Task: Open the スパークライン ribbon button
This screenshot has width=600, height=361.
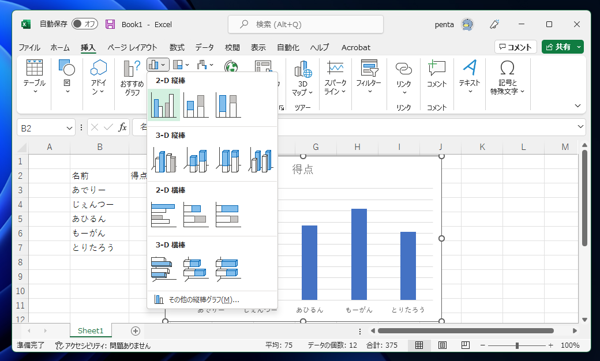Action: pos(335,78)
